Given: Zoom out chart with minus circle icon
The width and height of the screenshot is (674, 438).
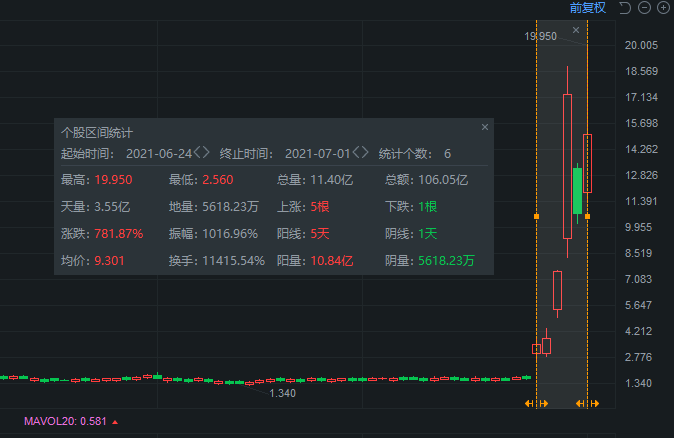Looking at the screenshot, I should (645, 8).
